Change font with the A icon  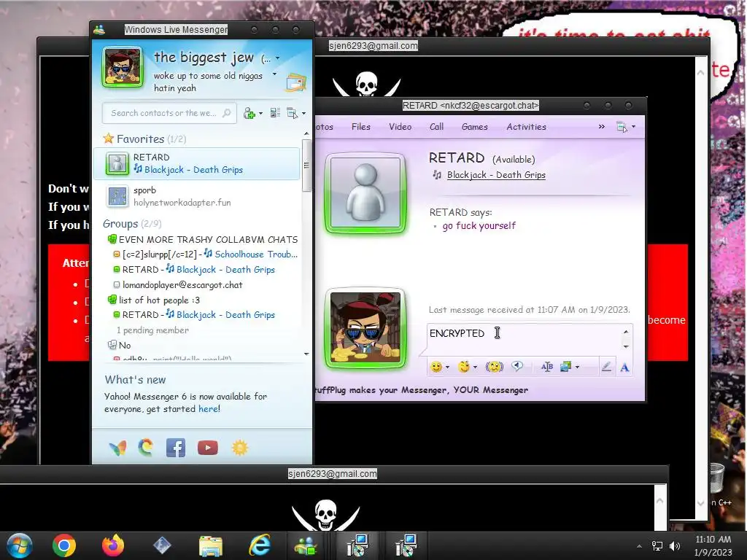pos(624,367)
